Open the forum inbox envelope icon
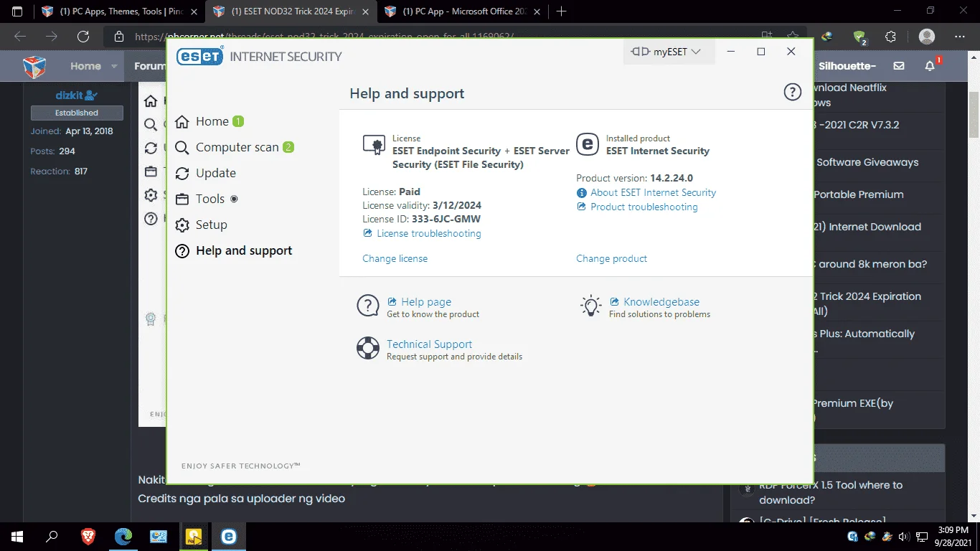980x551 pixels. click(899, 66)
